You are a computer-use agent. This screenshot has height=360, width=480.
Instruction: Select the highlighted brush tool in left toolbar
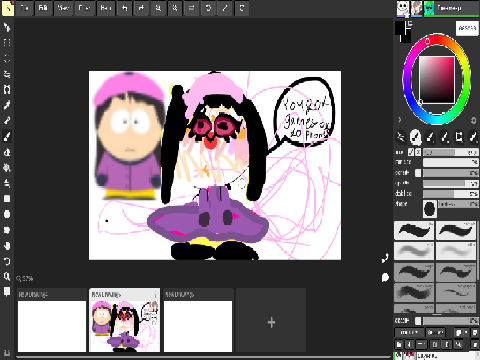click(7, 136)
